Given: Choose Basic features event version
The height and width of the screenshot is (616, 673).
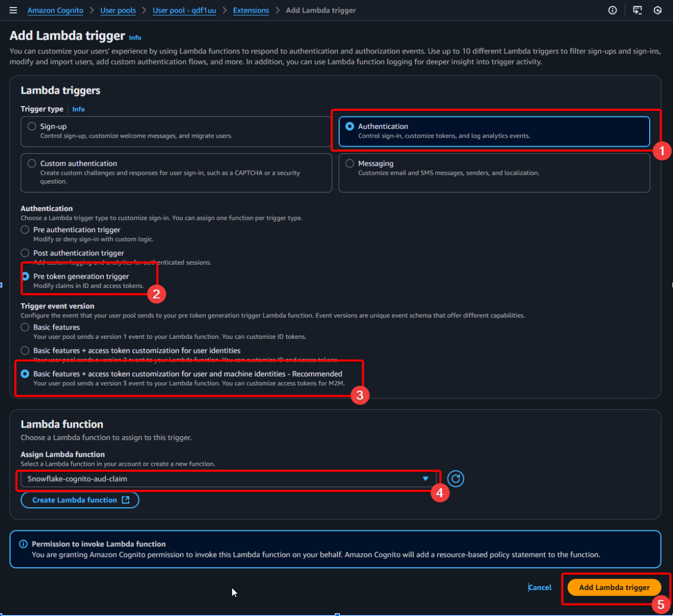Looking at the screenshot, I should [x=25, y=327].
